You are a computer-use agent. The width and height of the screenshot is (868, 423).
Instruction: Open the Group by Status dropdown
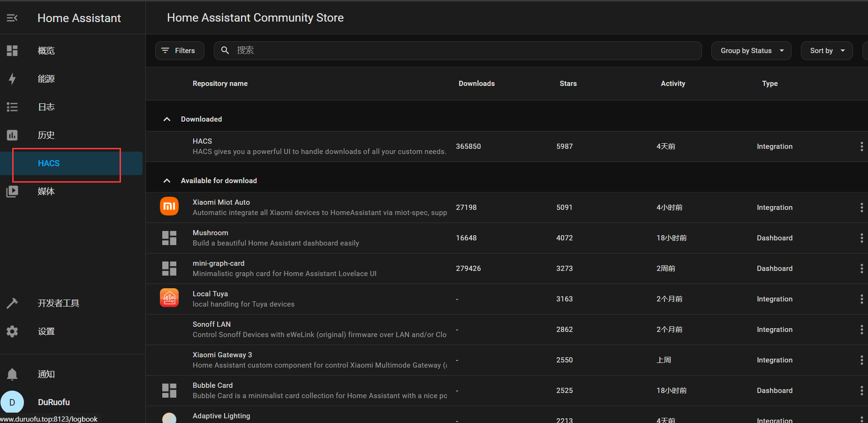[751, 51]
